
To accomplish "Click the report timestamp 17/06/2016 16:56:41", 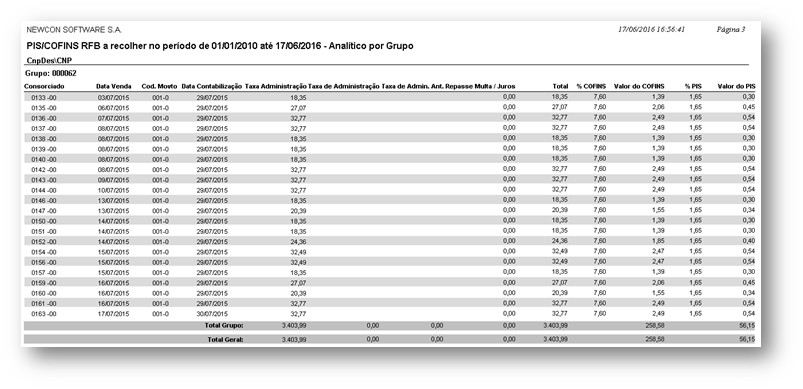I will tap(651, 29).
